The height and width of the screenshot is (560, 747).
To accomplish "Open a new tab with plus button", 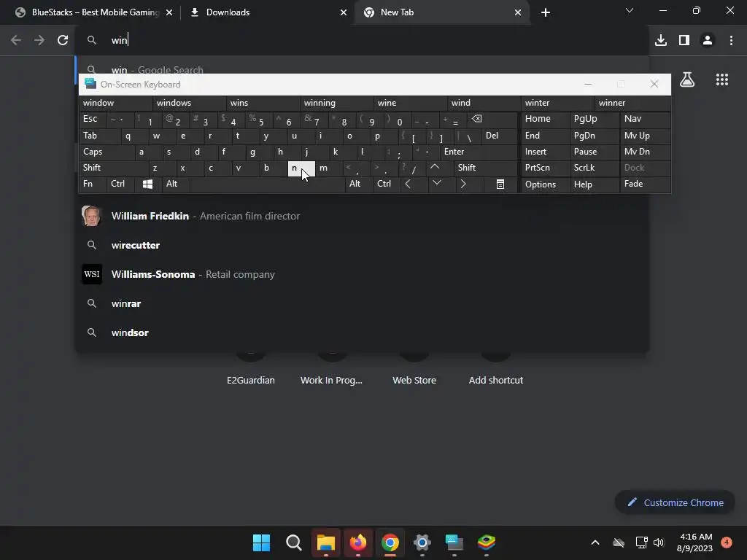I will pyautogui.click(x=546, y=12).
